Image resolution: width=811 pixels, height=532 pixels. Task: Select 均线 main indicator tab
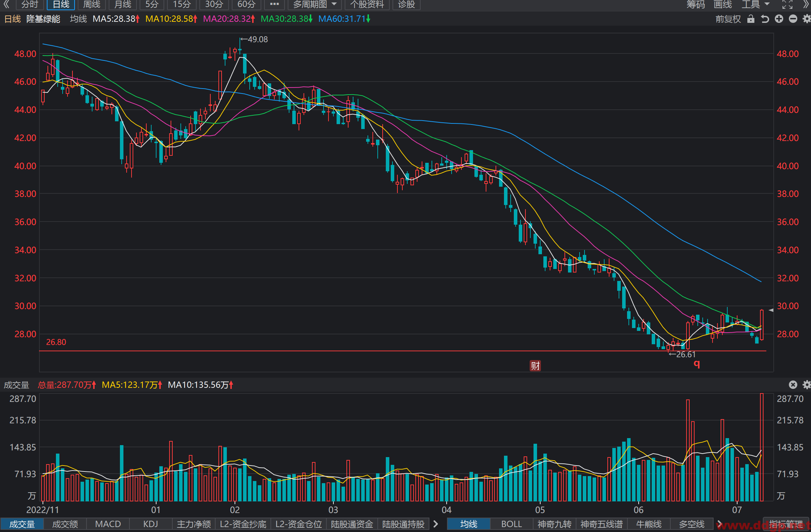[469, 524]
